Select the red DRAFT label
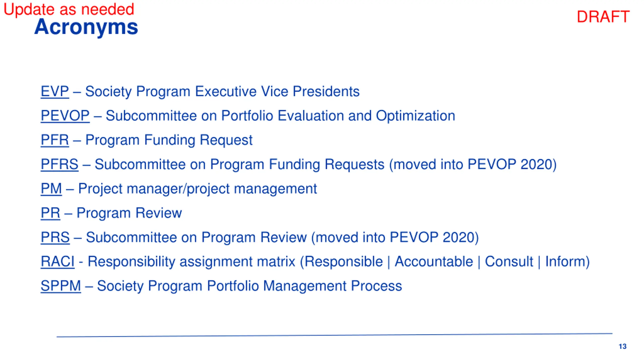This screenshot has width=644, height=362. 603,17
